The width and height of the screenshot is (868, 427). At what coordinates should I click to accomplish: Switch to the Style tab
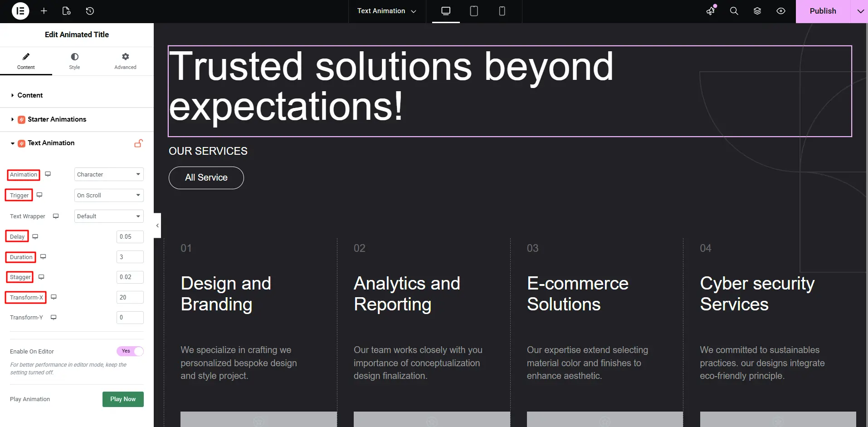pyautogui.click(x=74, y=61)
